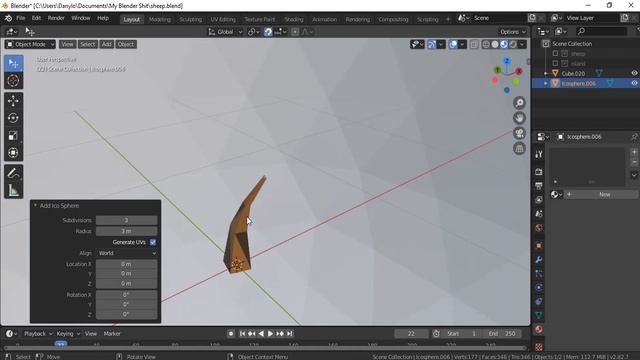Click the Subdivisions value slider
Screen dimensions: 640x360
tap(127, 220)
